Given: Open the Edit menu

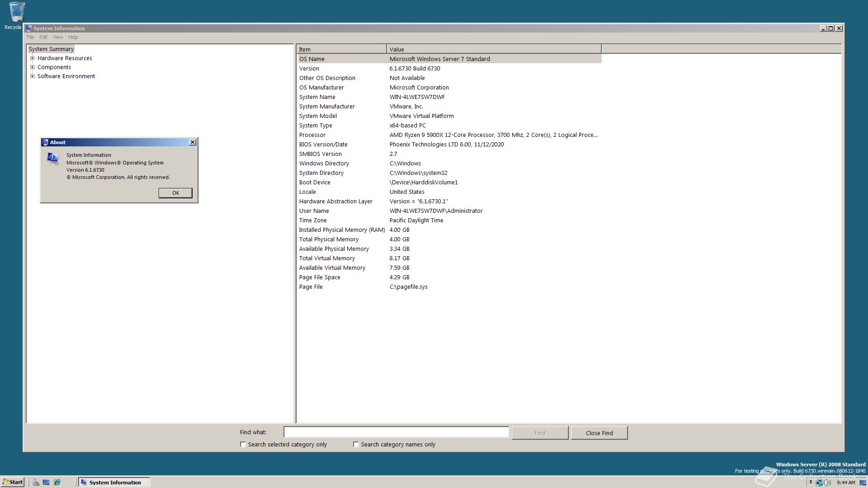Looking at the screenshot, I should tap(43, 37).
